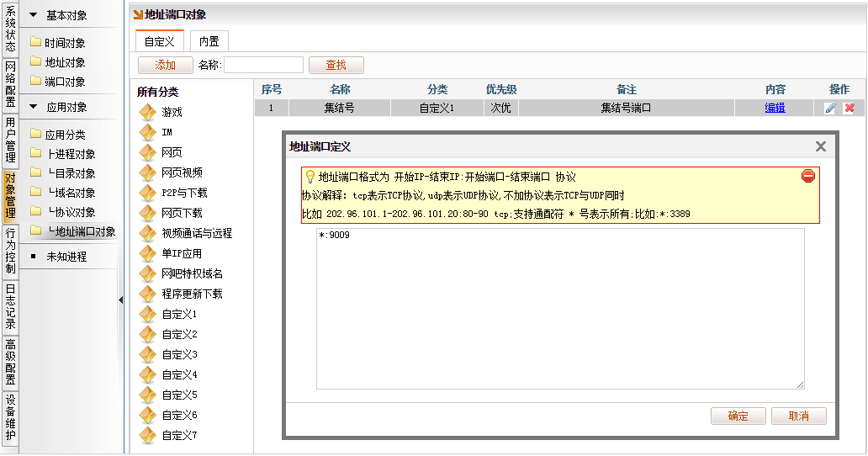The width and height of the screenshot is (868, 456).
Task: Select the 网页下载 category
Action: (x=183, y=213)
